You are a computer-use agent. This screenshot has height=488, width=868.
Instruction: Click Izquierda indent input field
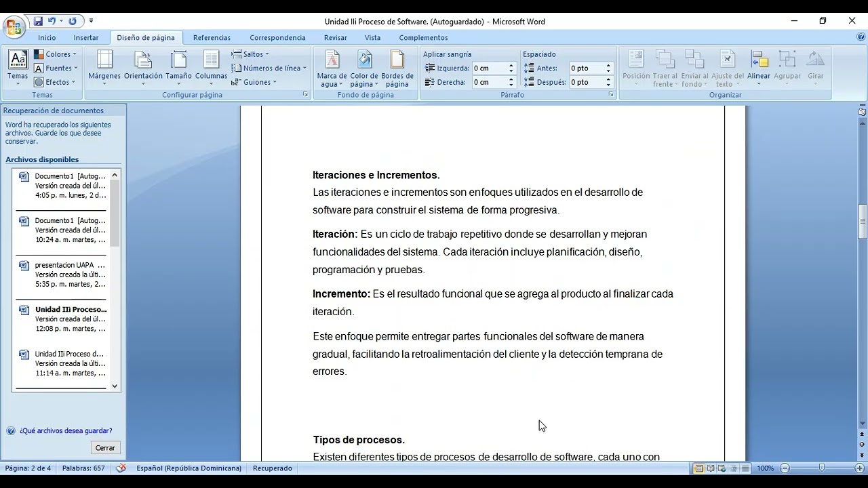coord(490,68)
